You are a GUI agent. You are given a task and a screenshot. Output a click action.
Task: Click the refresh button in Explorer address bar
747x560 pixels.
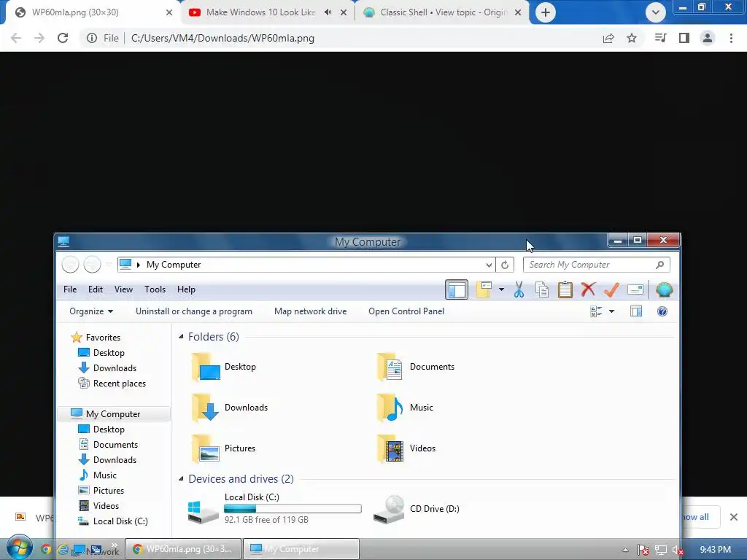(x=505, y=265)
